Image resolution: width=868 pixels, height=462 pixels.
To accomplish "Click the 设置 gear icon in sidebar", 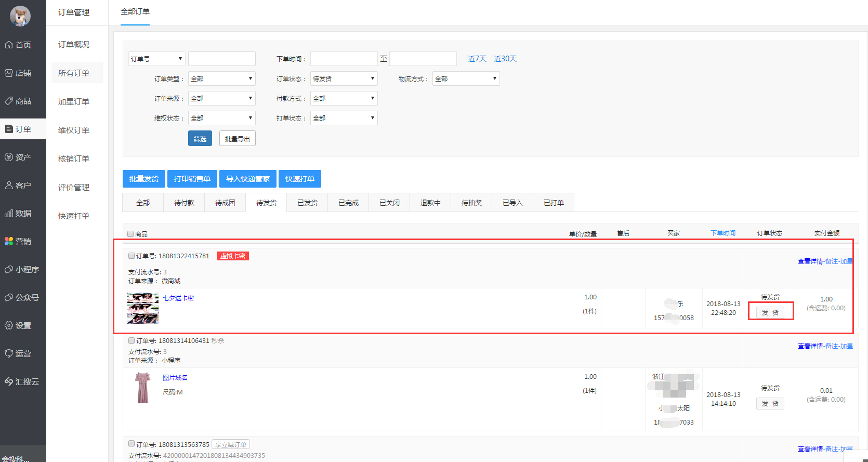I will pyautogui.click(x=9, y=325).
